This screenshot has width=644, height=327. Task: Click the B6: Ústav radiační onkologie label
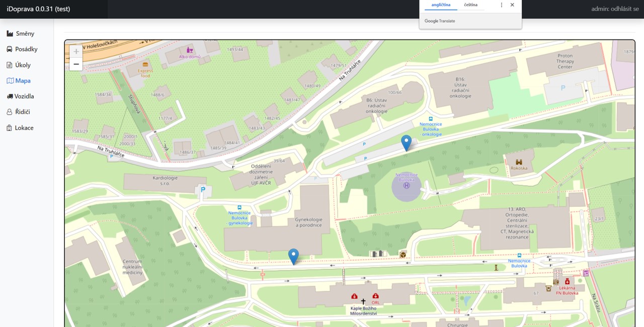[377, 106]
